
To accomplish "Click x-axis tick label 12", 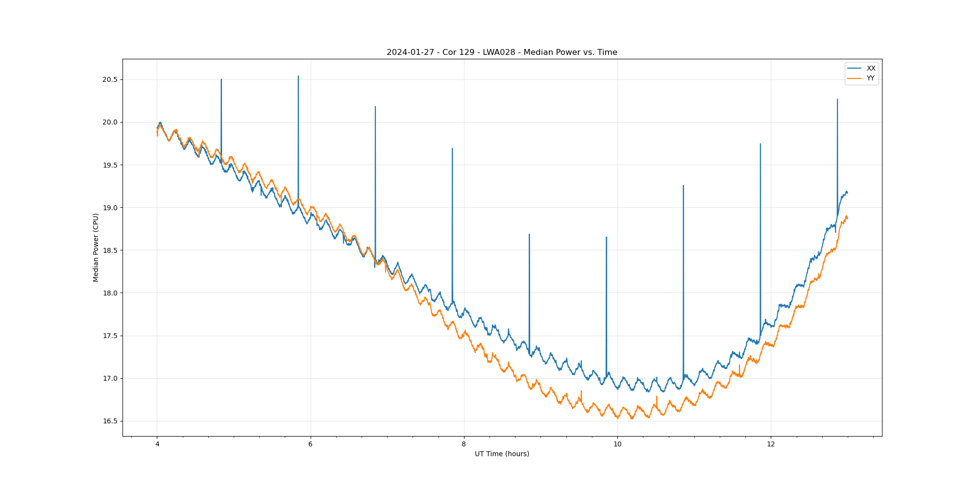I will (x=771, y=444).
